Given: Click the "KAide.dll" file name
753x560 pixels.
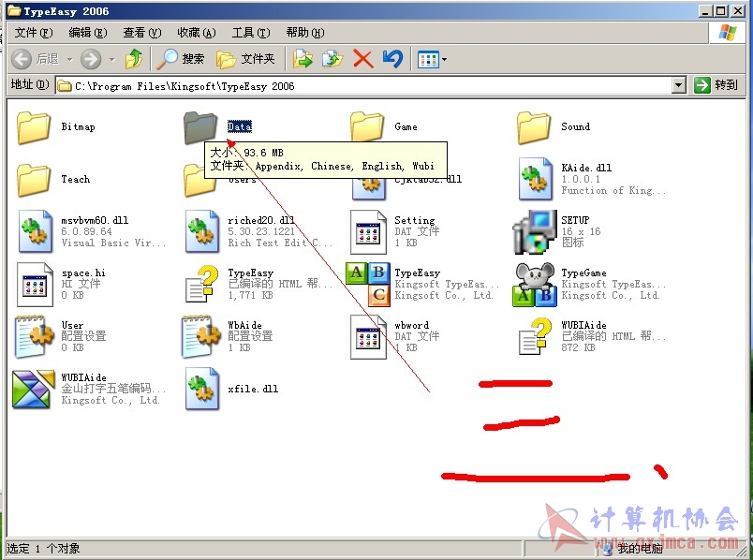Looking at the screenshot, I should [x=586, y=168].
